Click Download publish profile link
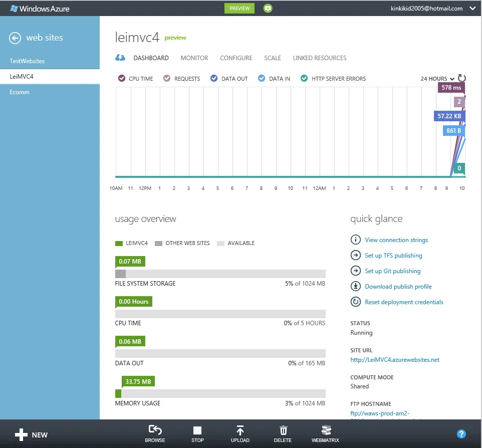Viewport: 482px width, 448px height. coord(398,287)
